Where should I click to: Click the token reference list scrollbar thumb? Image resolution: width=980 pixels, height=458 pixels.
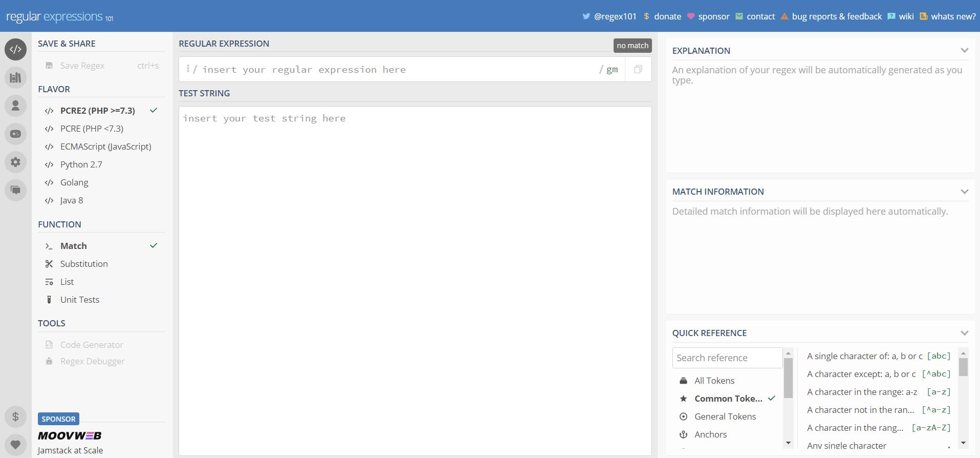pos(963,367)
